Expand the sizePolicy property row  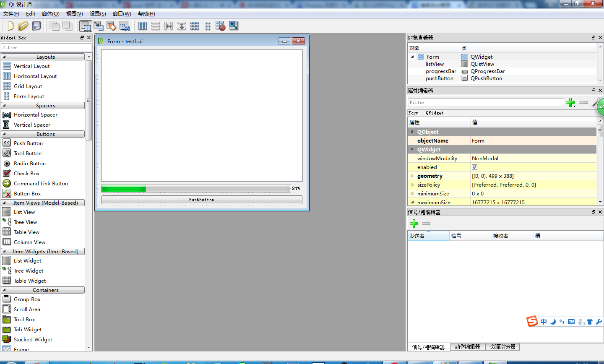(x=412, y=185)
